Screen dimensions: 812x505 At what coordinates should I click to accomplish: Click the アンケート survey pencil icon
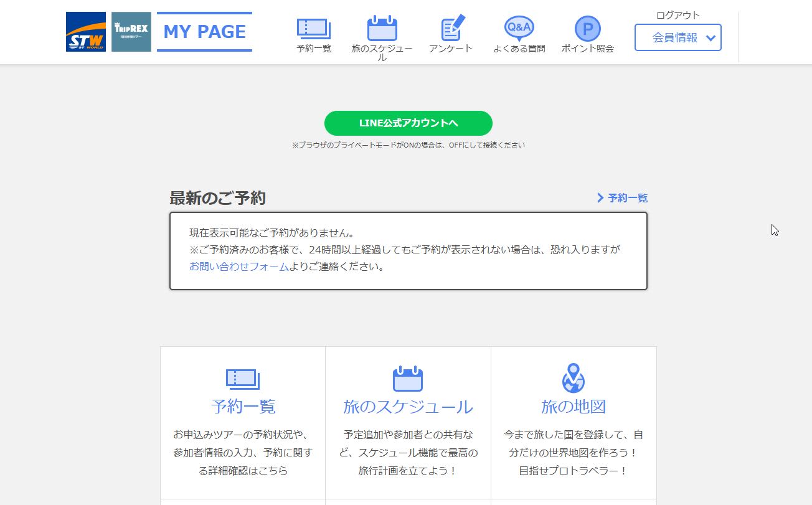[453, 29]
